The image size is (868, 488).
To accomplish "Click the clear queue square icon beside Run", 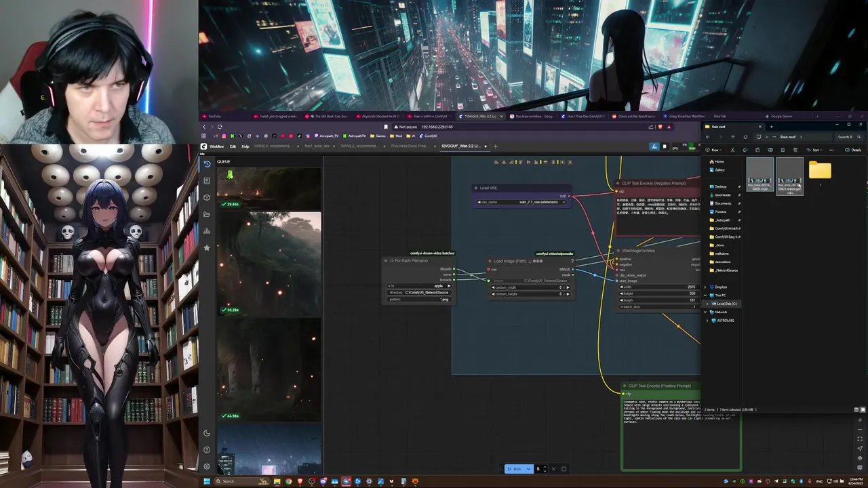I will (x=564, y=469).
